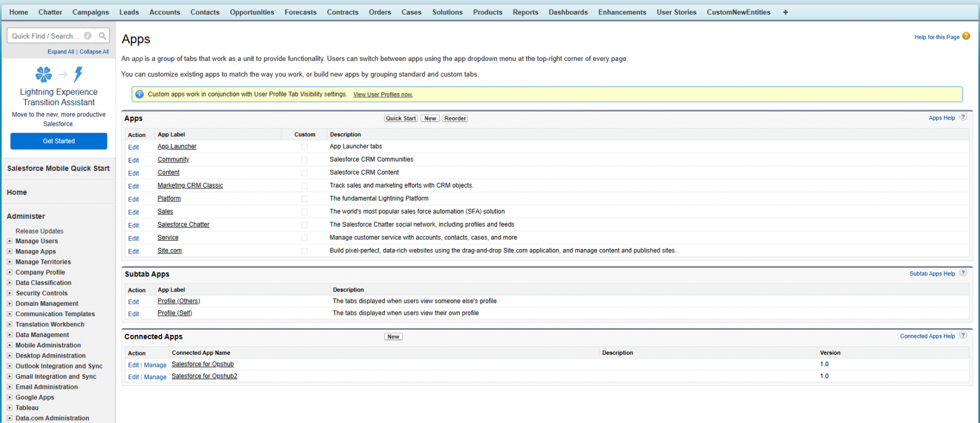980x423 pixels.
Task: Open the View User Profiles now link
Action: [382, 95]
